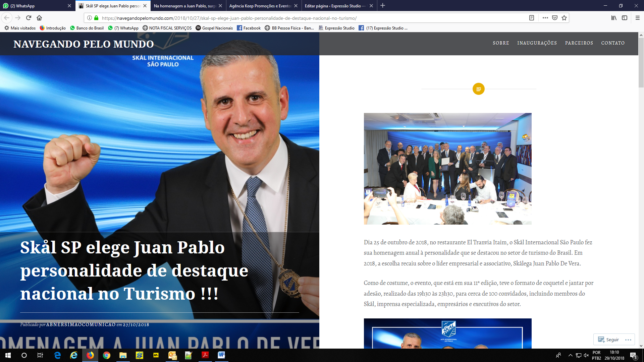Click the publication date 27/10/2018
Image resolution: width=644 pixels, height=362 pixels.
[x=136, y=324]
